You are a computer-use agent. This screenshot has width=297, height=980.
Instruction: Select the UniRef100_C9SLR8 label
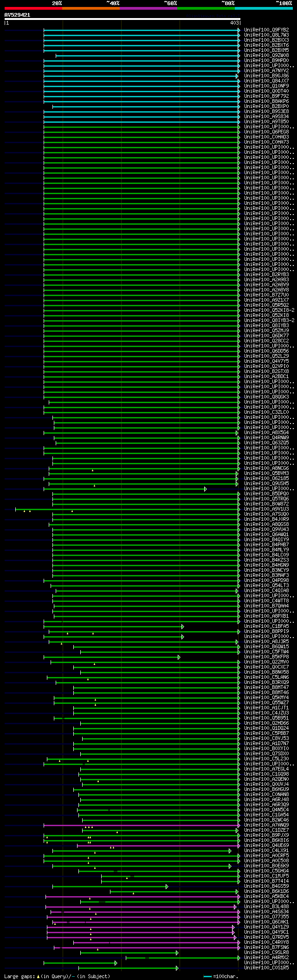(x=266, y=952)
